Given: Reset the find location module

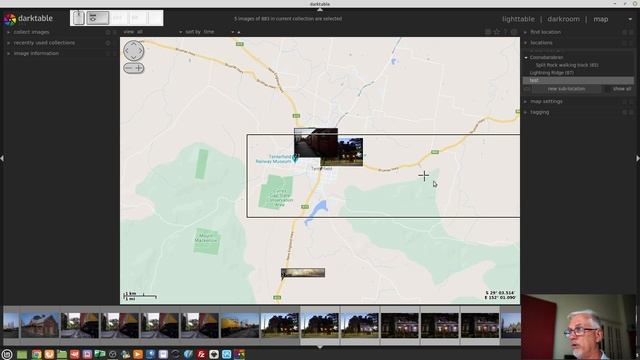Looking at the screenshot, I should coord(624,32).
